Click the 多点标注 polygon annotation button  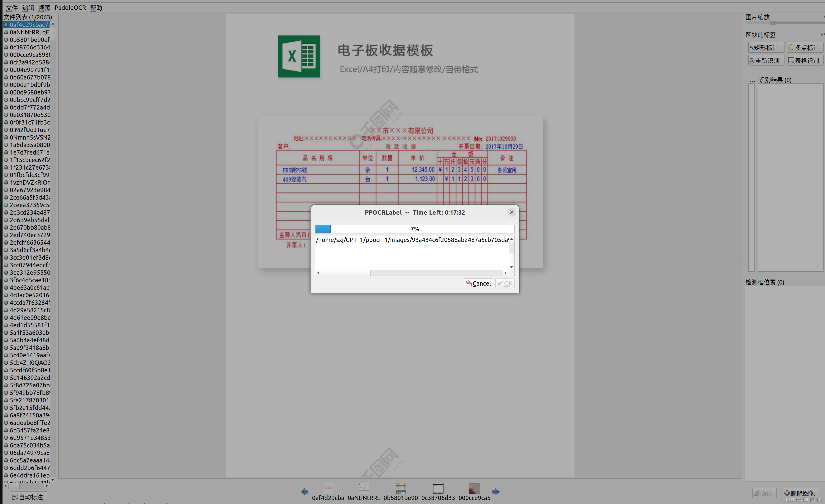tap(804, 48)
